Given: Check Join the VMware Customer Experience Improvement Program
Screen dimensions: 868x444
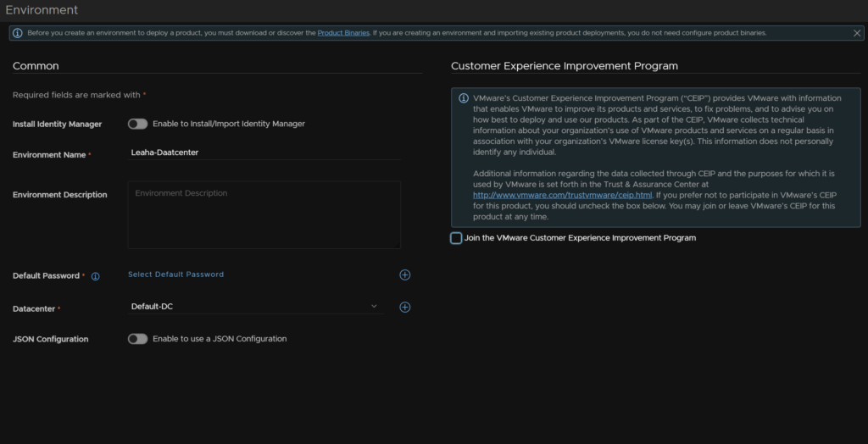Looking at the screenshot, I should pyautogui.click(x=456, y=238).
